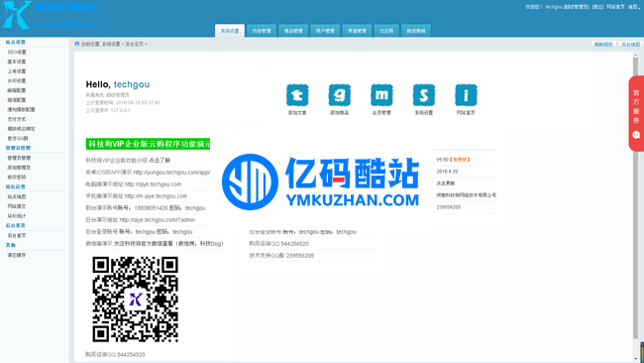Collapse the 管理员管理 section header
Viewport: 644px width, 363px height.
18,148
